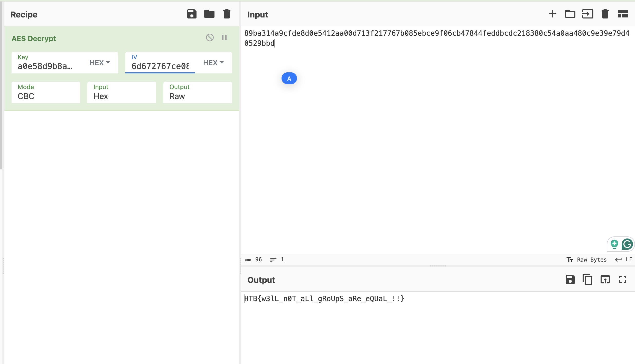Add a new input tab
The image size is (635, 364).
click(553, 14)
